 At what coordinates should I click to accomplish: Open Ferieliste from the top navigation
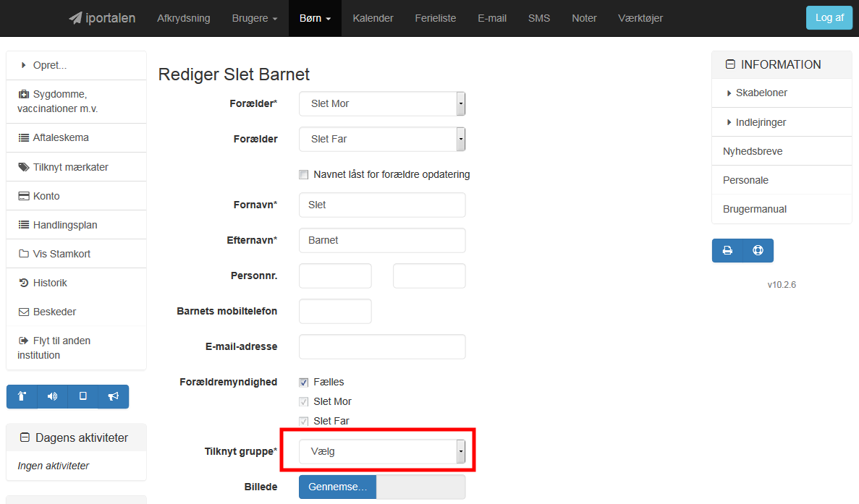click(x=436, y=18)
